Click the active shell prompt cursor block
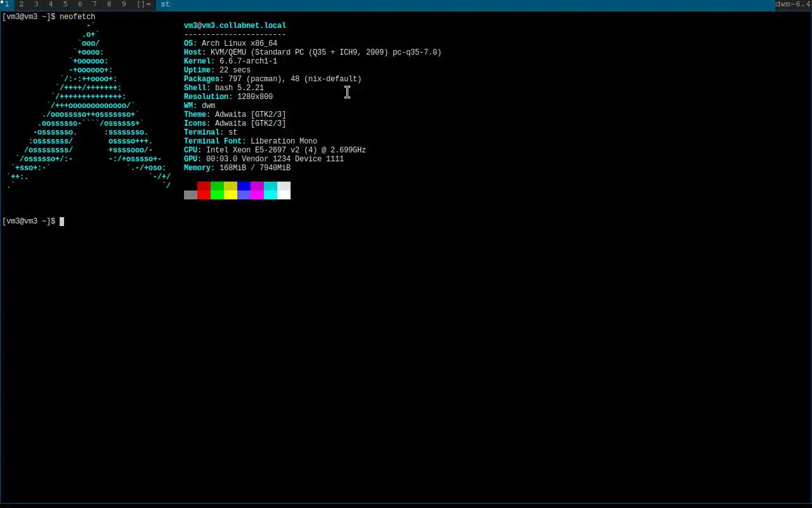 click(x=62, y=221)
